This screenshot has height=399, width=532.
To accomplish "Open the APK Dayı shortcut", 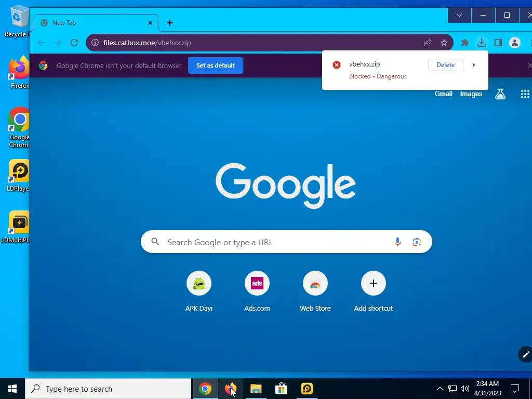I will coord(199,291).
